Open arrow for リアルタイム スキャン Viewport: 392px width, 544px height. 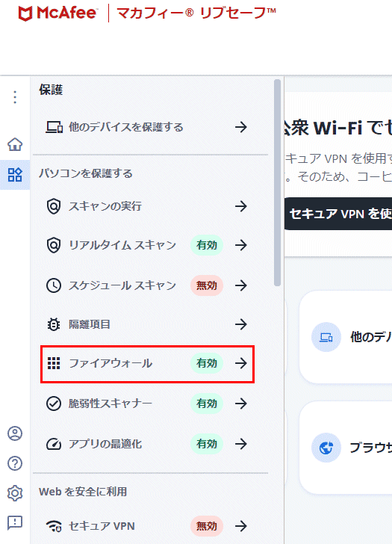coord(241,245)
